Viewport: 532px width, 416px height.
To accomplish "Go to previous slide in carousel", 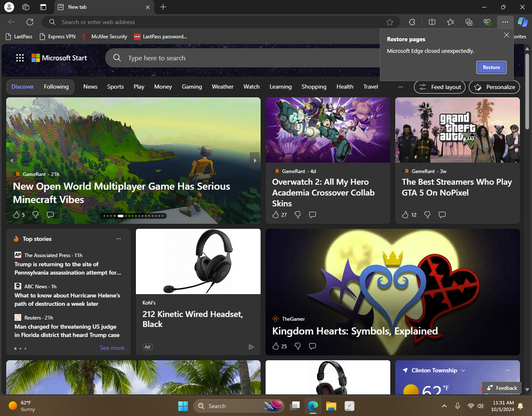I will pyautogui.click(x=12, y=161).
